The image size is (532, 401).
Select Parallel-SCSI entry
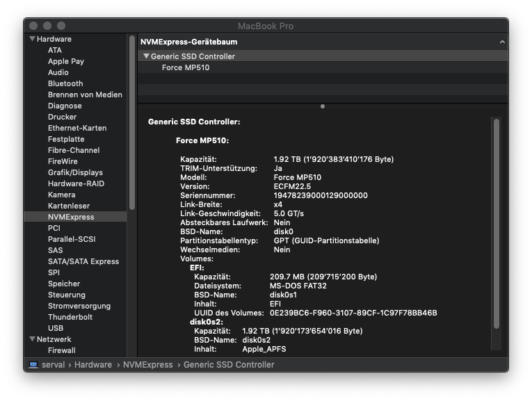pos(72,239)
